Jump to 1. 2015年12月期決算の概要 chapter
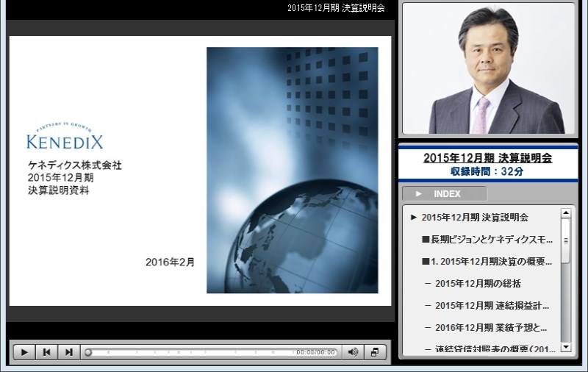 click(487, 262)
